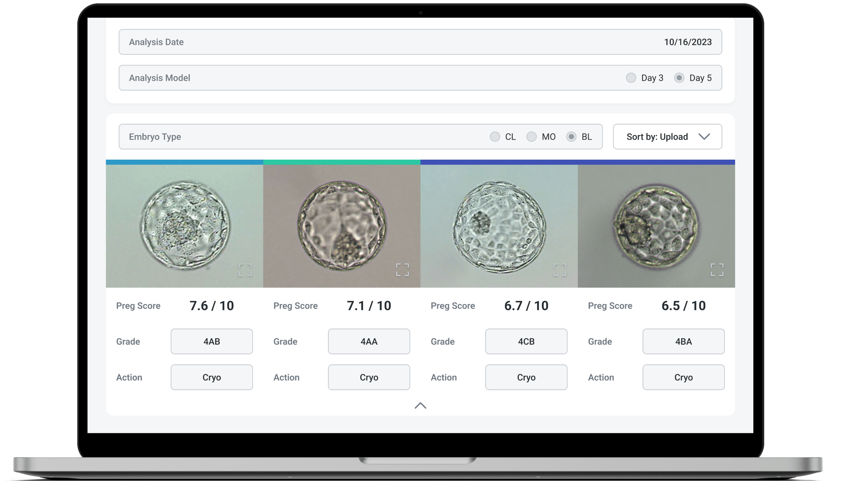Select the BL embryo type filter
Viewport: 854px width, 504px height.
(570, 137)
